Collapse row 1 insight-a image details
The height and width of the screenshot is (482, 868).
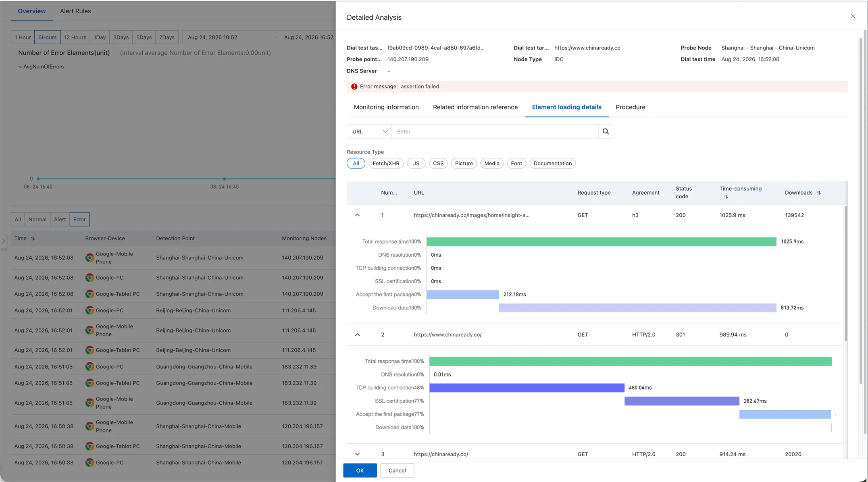(x=357, y=215)
